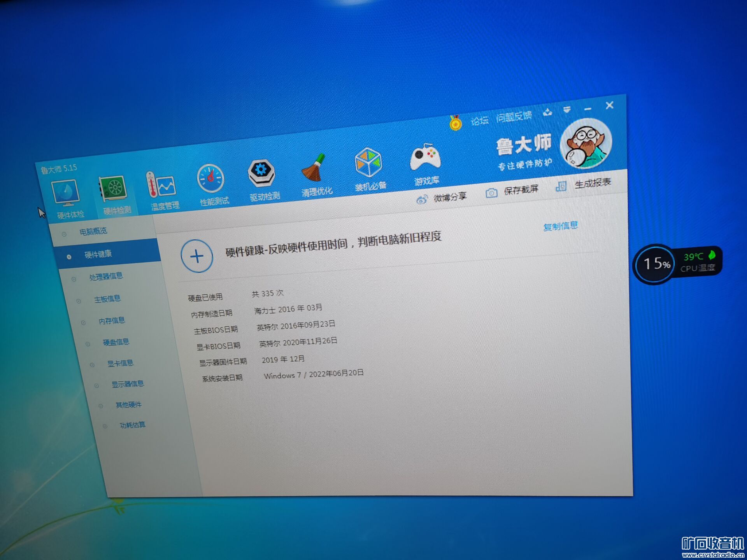Click the value 海力士 2016 年 03月
This screenshot has width=747, height=560.
[288, 309]
